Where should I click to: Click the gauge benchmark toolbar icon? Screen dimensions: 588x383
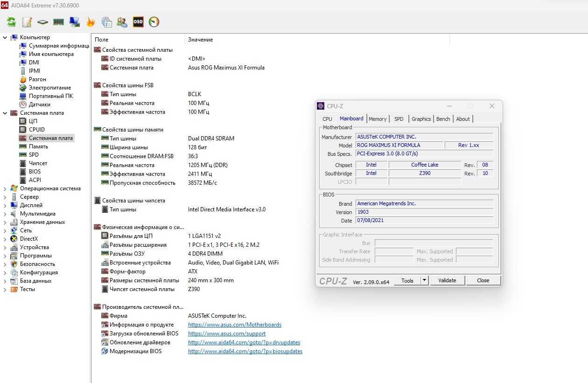click(154, 22)
